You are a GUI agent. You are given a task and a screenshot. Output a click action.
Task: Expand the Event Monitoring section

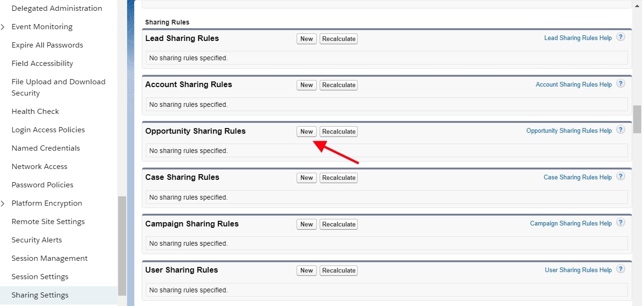tap(3, 27)
